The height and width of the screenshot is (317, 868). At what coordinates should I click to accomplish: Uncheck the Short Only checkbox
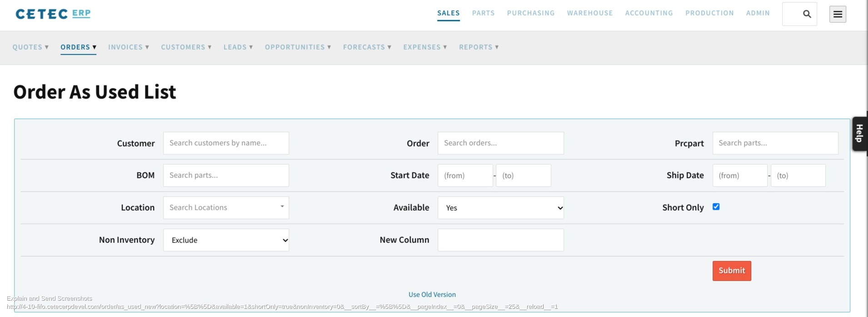click(716, 206)
